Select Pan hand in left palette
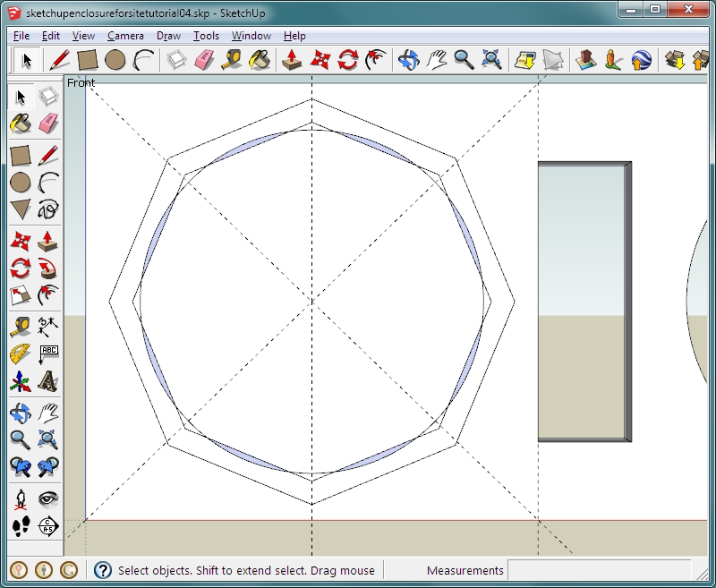716x588 pixels. tap(48, 413)
